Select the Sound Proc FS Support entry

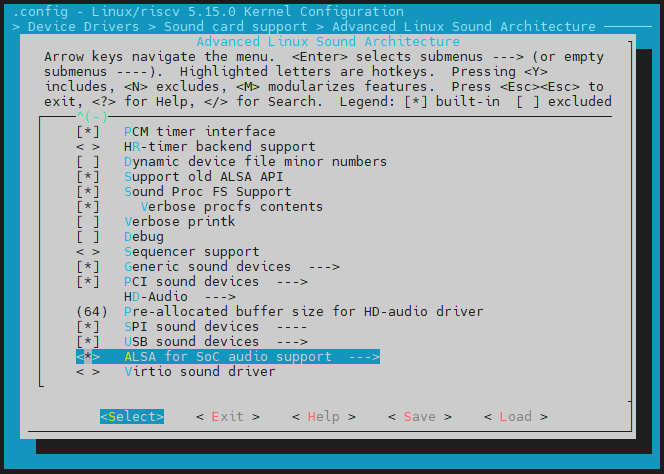208,192
